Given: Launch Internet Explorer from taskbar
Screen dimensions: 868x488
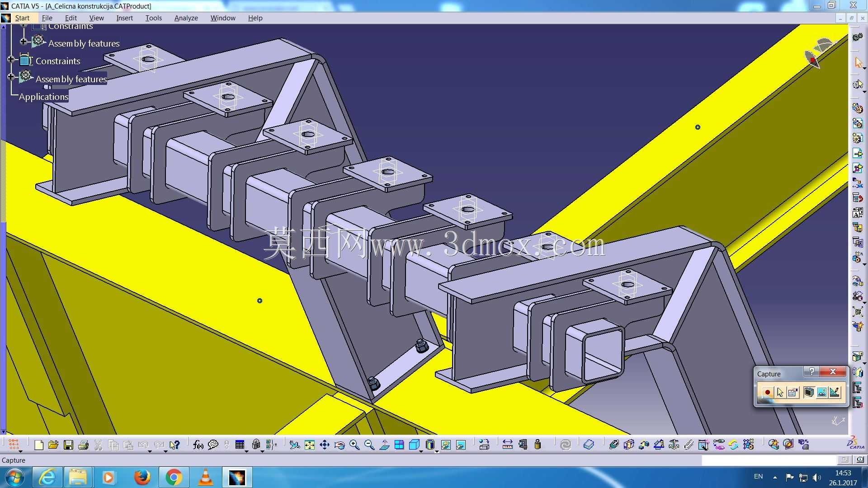Looking at the screenshot, I should pyautogui.click(x=47, y=478).
